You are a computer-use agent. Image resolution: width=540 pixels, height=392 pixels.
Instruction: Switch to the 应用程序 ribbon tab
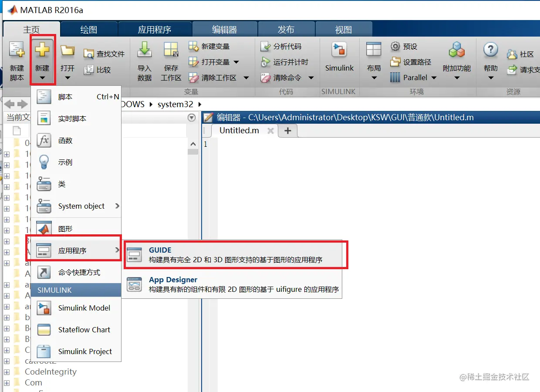(155, 30)
